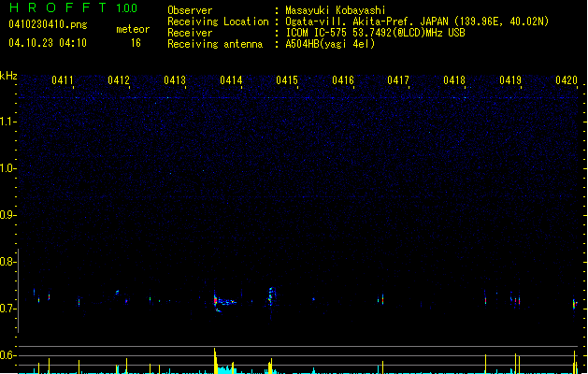Image resolution: width=588 pixels, height=374 pixels.
Task: Select the meteor count value 16
Action: (136, 43)
